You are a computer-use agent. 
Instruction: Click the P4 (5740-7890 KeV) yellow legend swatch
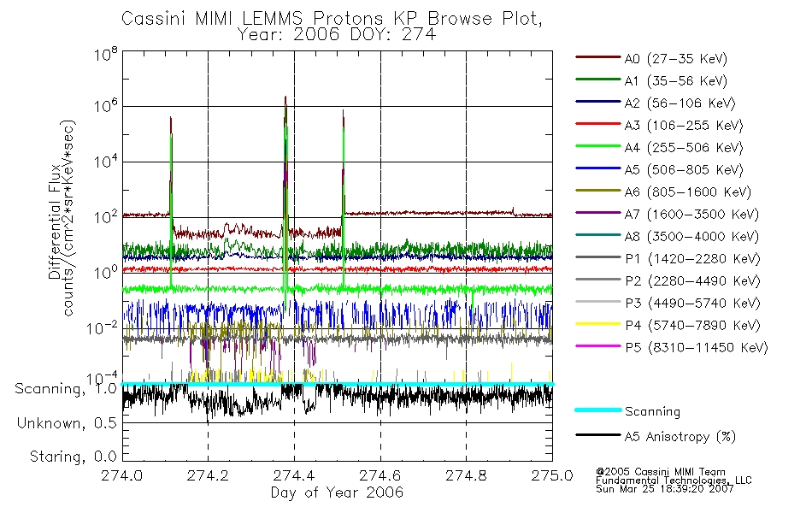(598, 324)
